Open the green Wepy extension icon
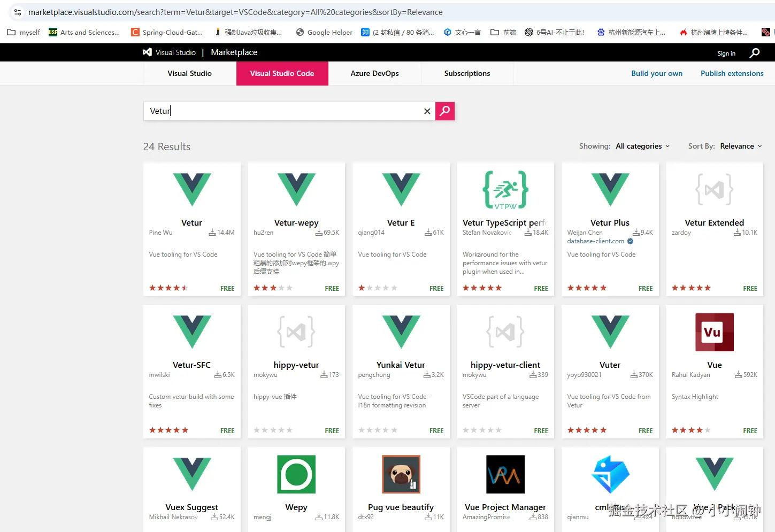This screenshot has height=532, width=775. point(296,474)
